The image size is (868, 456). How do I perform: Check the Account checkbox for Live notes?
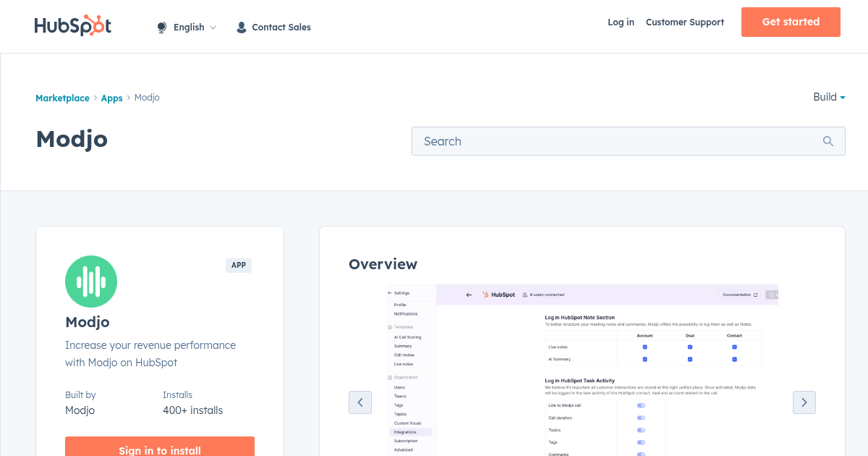tap(644, 347)
